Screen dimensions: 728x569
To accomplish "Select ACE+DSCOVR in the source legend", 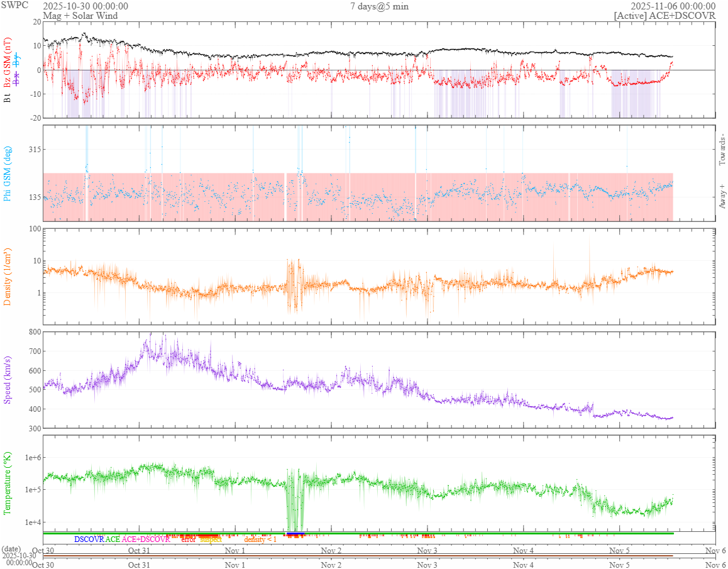I will tap(146, 539).
